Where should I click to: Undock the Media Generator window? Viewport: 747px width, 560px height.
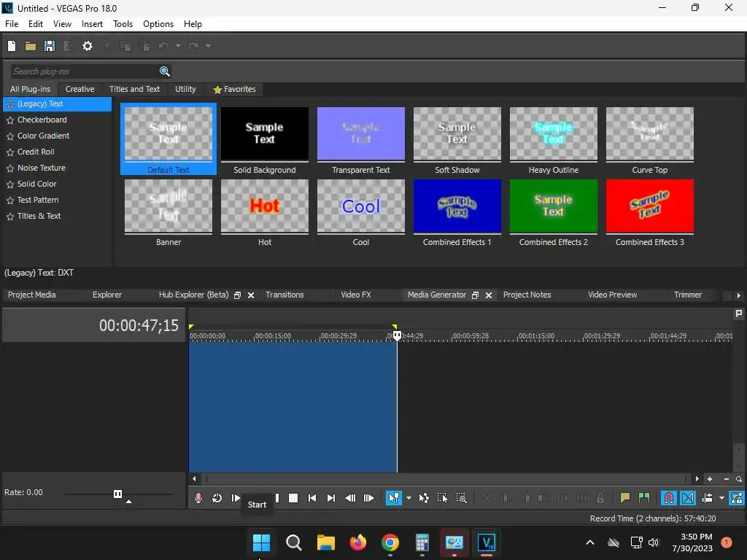pos(475,295)
